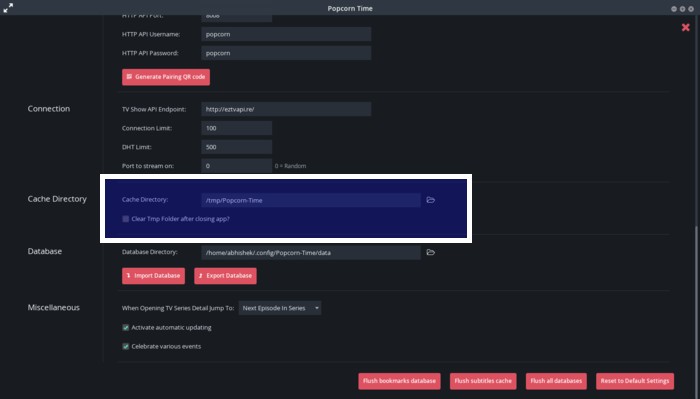700x399 pixels.
Task: Click the Database Directory path field
Action: click(310, 252)
